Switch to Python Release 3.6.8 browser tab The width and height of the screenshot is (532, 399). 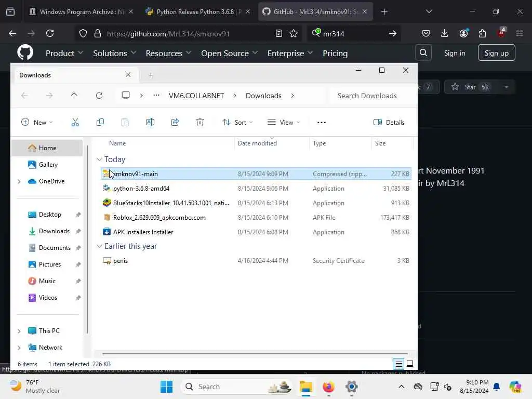pos(198,12)
